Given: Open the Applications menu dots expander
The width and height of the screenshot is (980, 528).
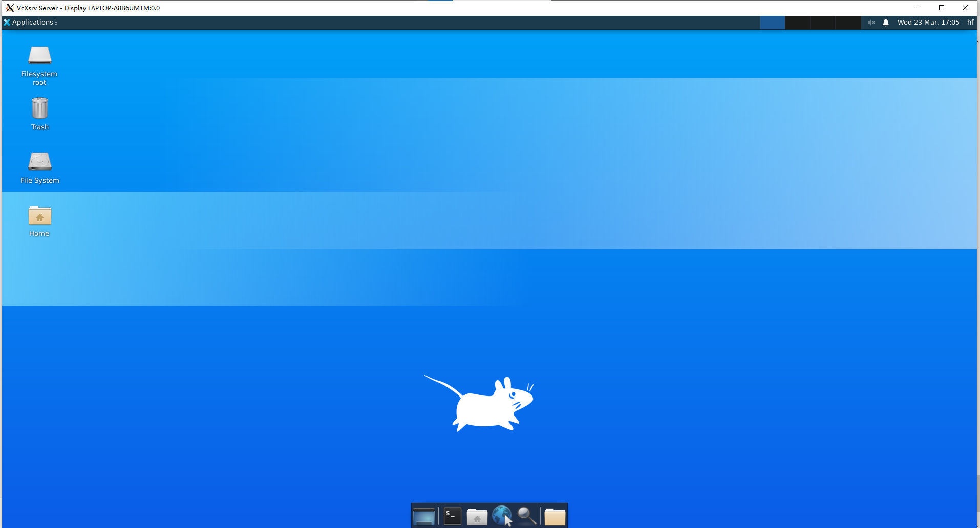Looking at the screenshot, I should coord(56,22).
